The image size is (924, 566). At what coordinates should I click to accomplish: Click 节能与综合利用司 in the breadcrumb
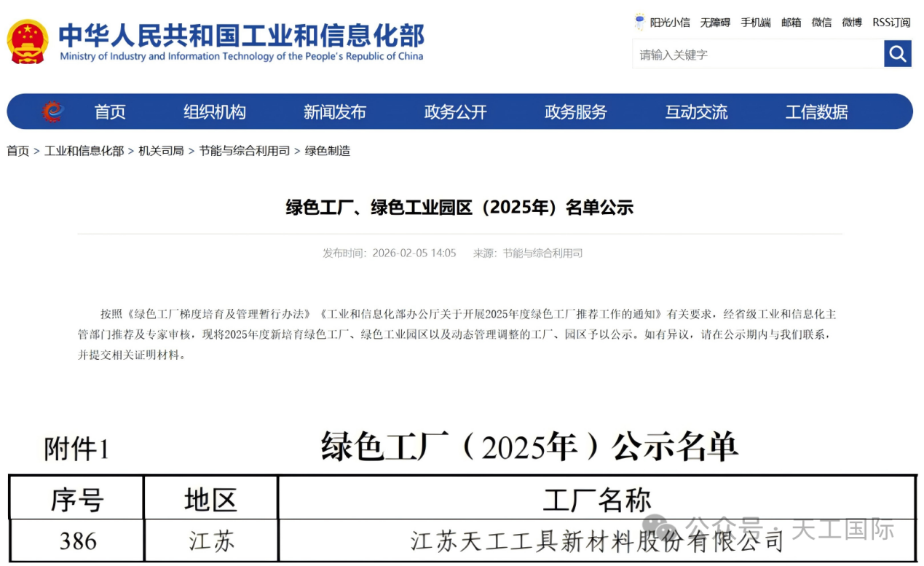[244, 151]
